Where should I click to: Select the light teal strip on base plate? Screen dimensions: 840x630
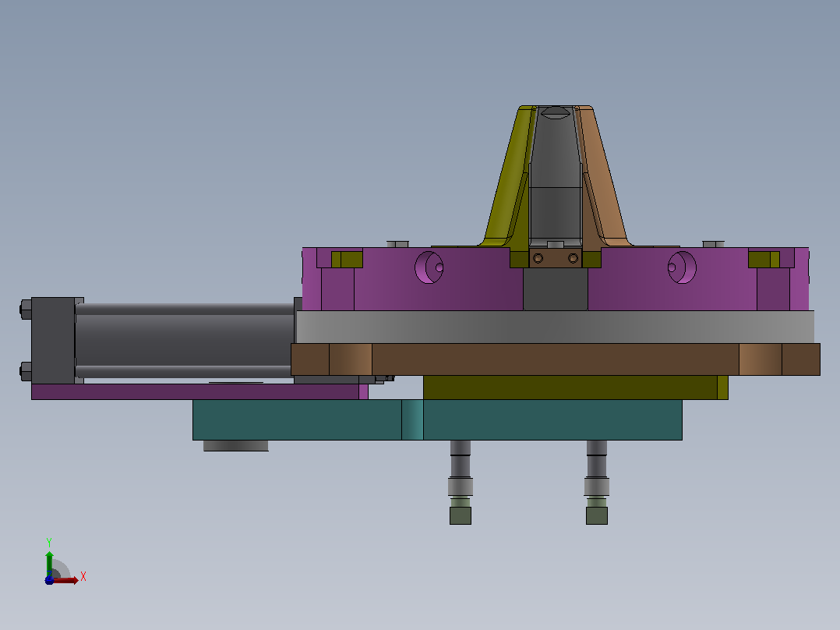(x=412, y=419)
